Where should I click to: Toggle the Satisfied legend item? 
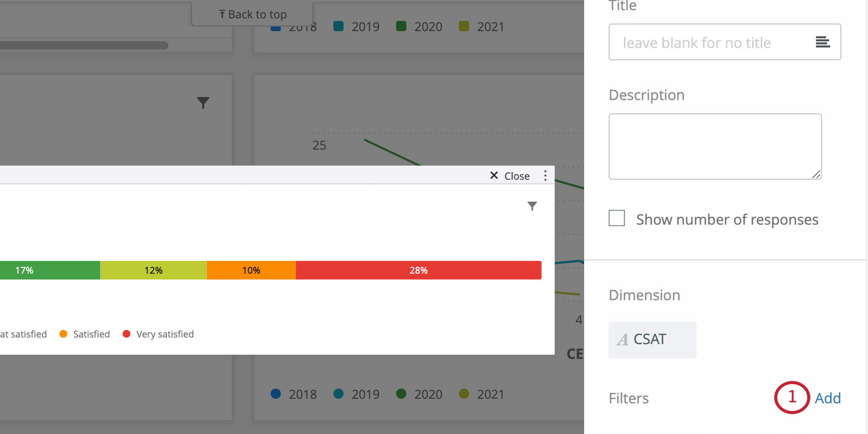(x=85, y=334)
